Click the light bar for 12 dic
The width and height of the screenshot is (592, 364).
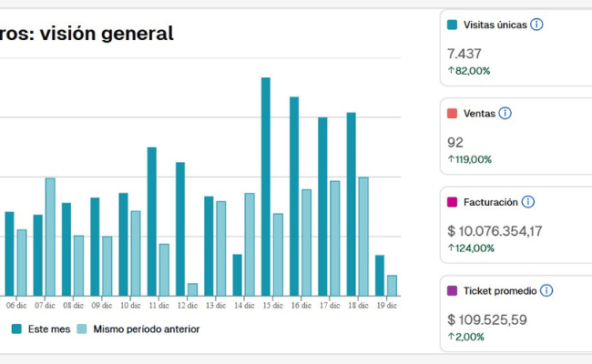point(192,289)
